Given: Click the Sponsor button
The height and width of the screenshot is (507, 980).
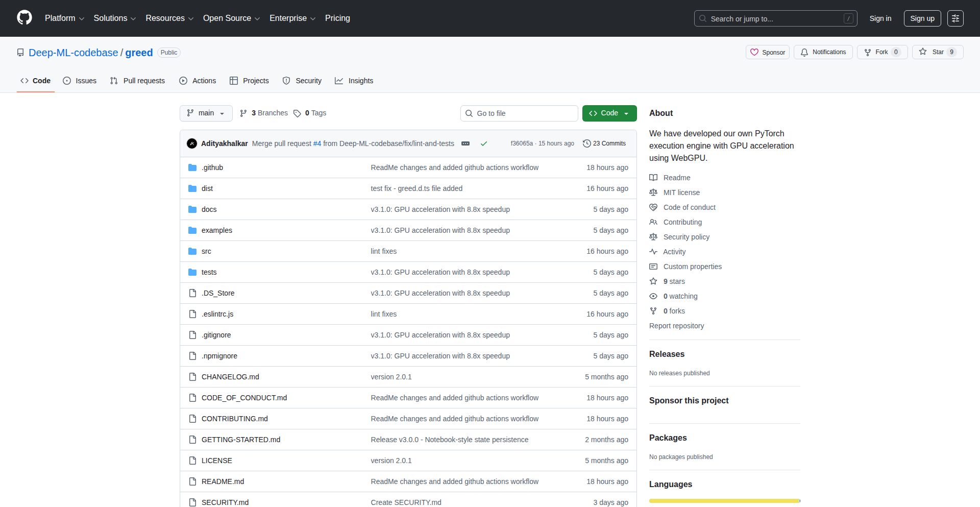Looking at the screenshot, I should pos(767,52).
